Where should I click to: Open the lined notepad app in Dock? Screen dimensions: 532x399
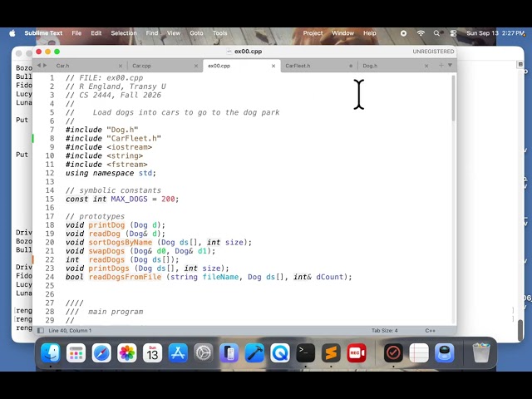419,353
